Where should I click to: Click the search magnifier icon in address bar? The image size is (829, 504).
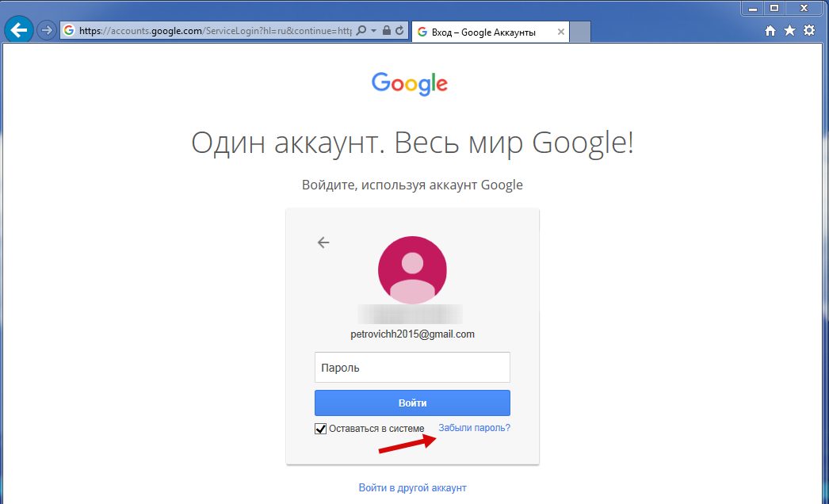click(361, 31)
